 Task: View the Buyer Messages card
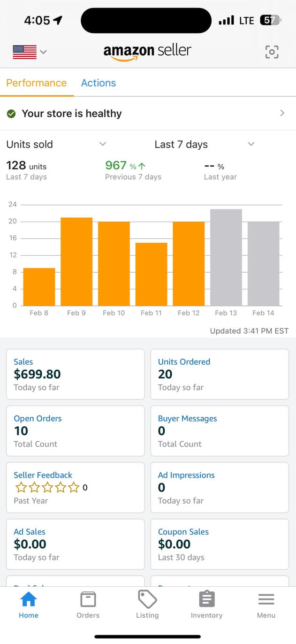point(219,430)
